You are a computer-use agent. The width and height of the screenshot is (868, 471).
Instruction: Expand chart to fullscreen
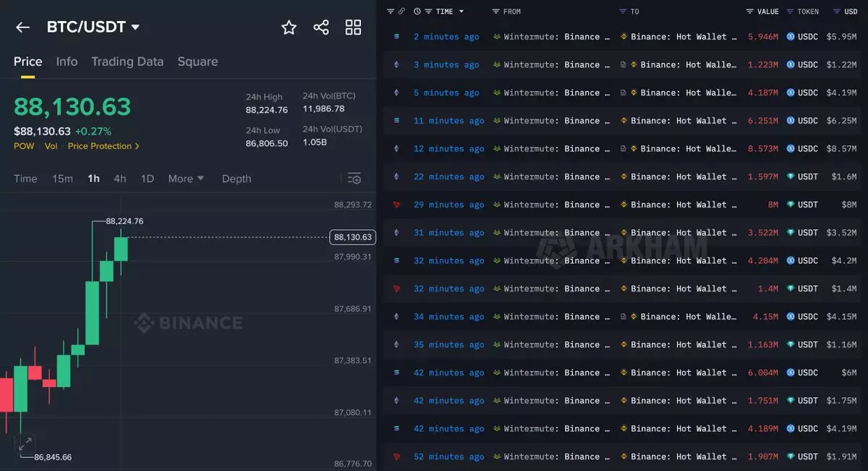(25, 444)
